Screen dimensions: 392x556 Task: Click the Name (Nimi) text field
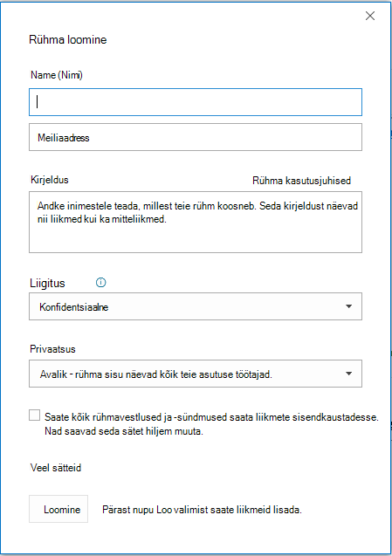[x=196, y=102]
